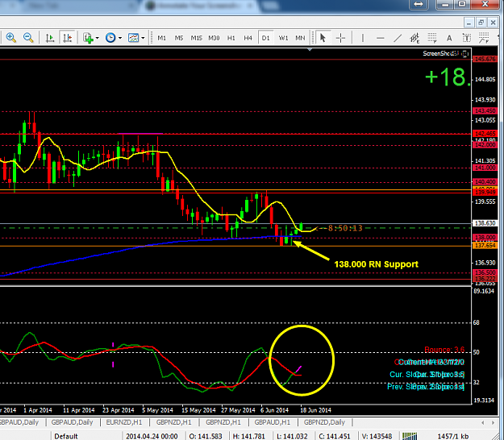The height and width of the screenshot is (440, 504).
Task: Zoom in on the chart
Action: (x=11, y=38)
